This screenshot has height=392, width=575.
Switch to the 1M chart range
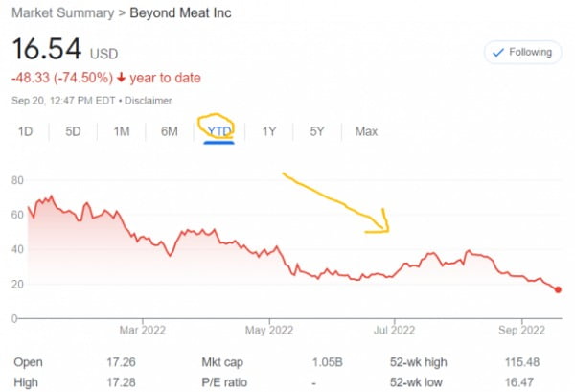[122, 131]
